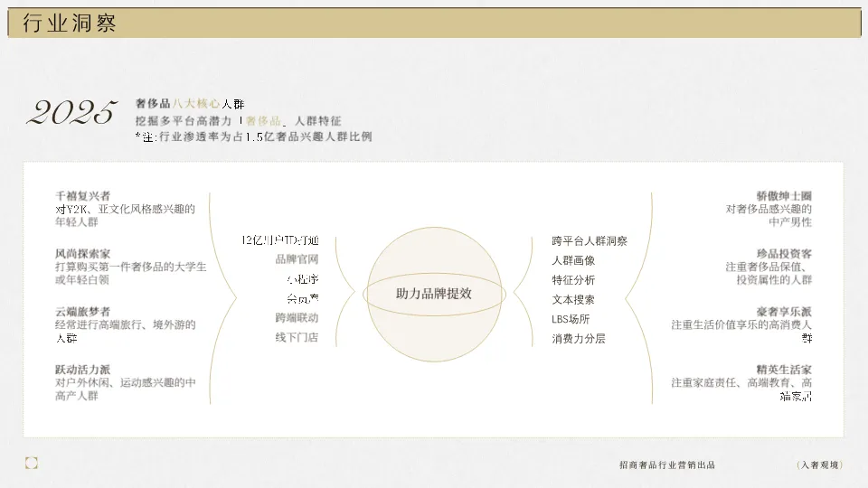Click the line '挖掘多平台高潜力「奢侈品」人群特征'

tap(238, 120)
